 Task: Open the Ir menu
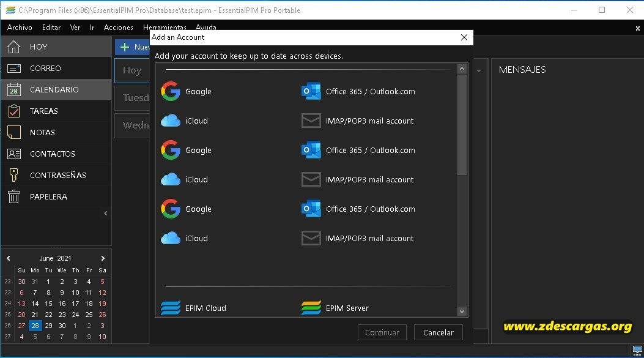tap(92, 28)
